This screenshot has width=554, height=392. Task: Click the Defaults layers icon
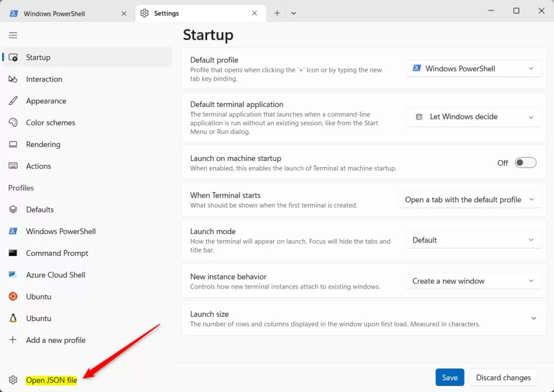(14, 210)
